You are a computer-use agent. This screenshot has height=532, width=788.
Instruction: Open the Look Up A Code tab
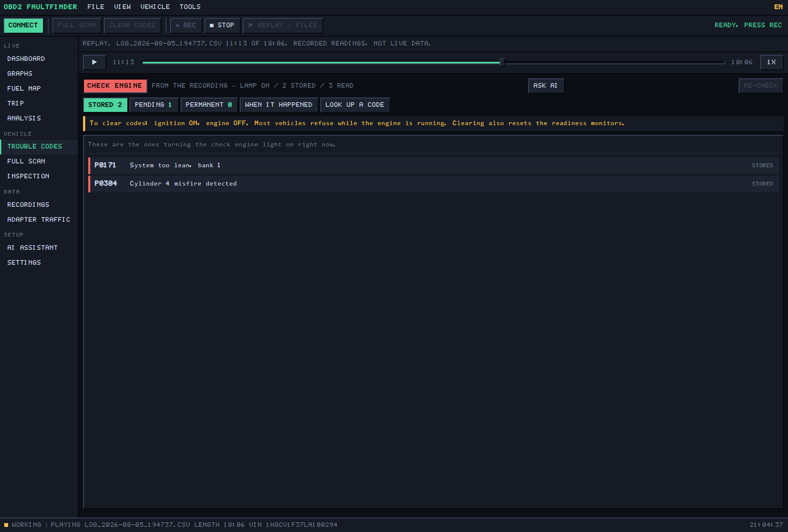pyautogui.click(x=355, y=105)
